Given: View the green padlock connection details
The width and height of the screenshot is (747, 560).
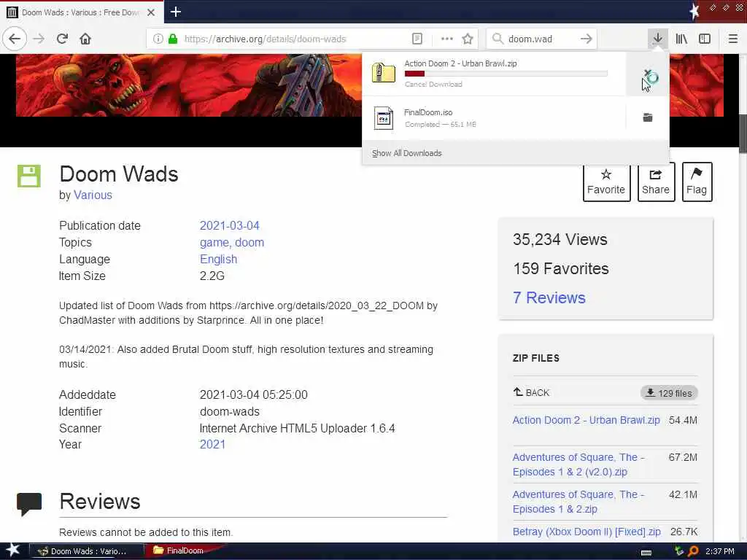Looking at the screenshot, I should [172, 39].
